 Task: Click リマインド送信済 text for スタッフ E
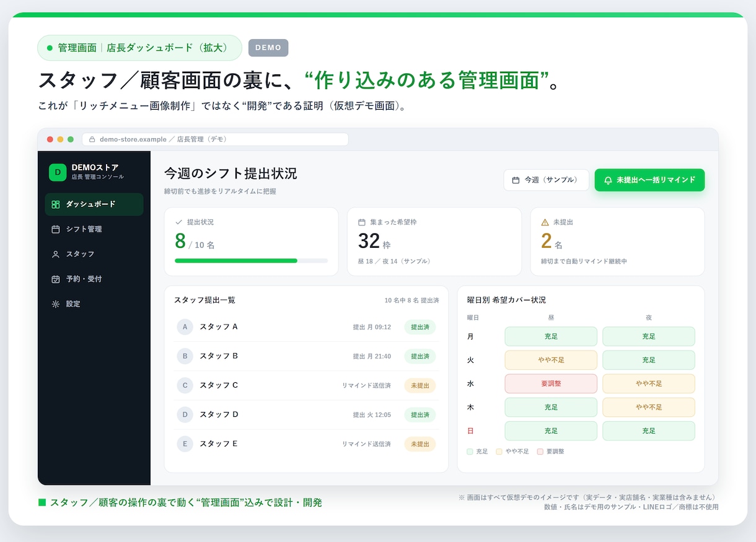[366, 444]
